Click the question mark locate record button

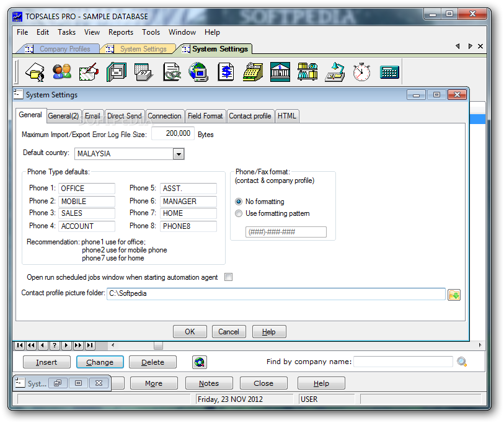pyautogui.click(x=55, y=345)
